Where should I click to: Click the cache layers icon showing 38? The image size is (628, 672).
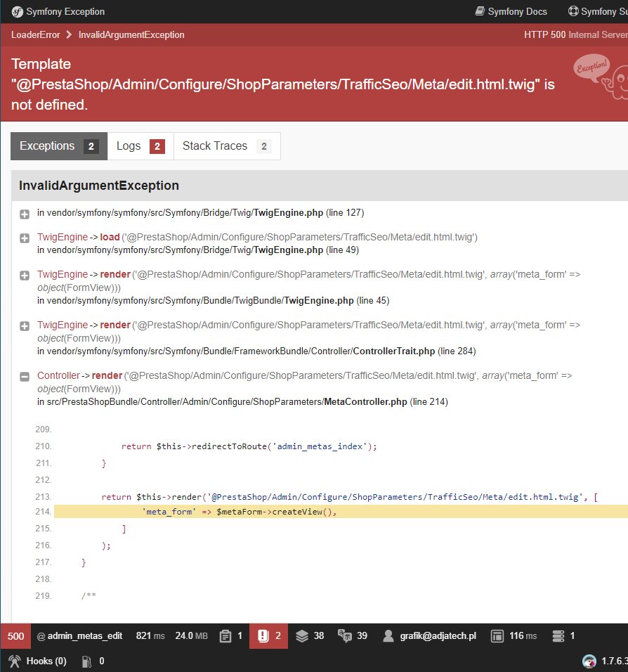[302, 636]
